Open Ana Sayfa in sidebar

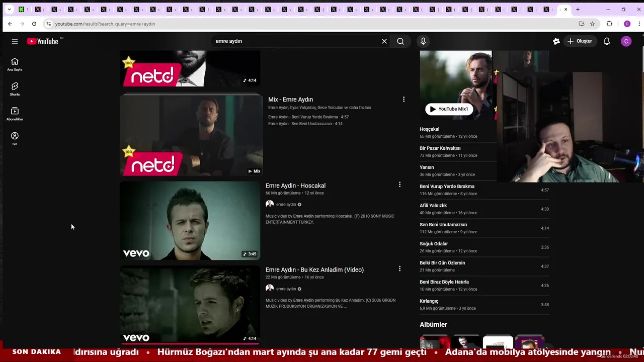[15, 64]
